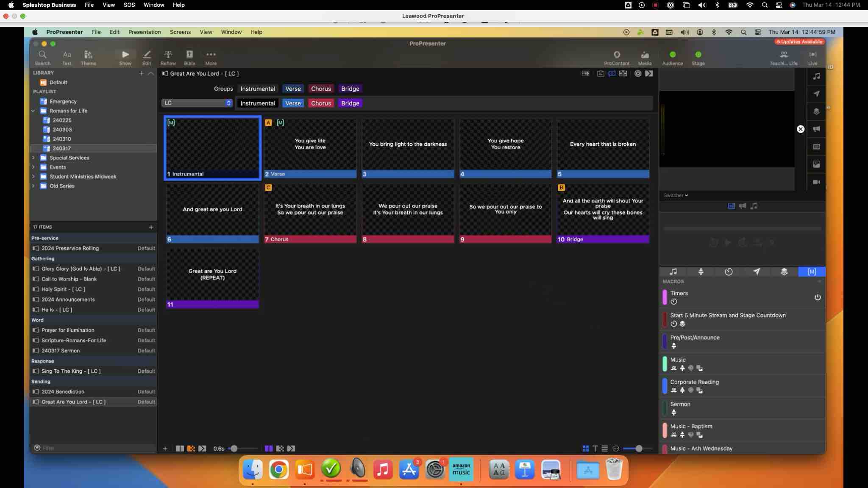Select the timers clock tab icon
868x488 pixels.
point(729,272)
